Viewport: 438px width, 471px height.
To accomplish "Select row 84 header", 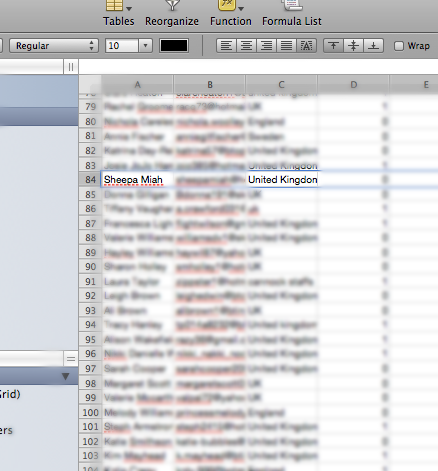I will (90, 180).
